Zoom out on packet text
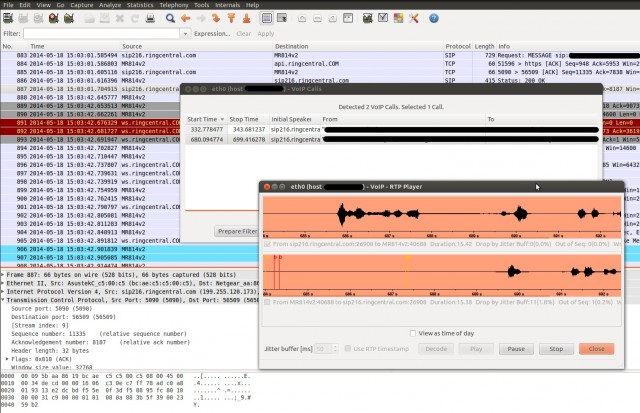 click(x=317, y=18)
